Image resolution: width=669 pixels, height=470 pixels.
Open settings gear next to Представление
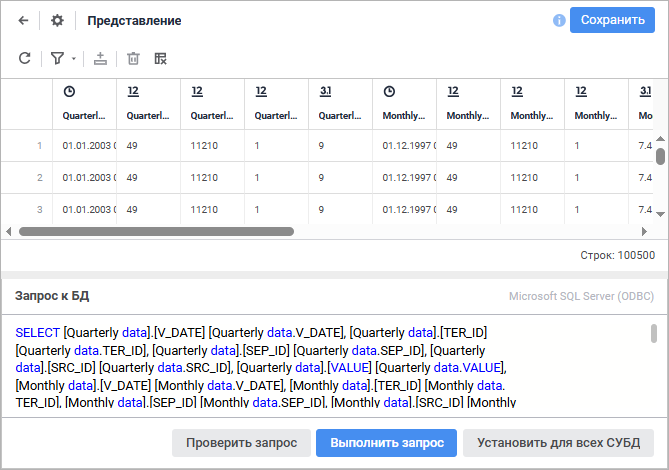pyautogui.click(x=57, y=20)
